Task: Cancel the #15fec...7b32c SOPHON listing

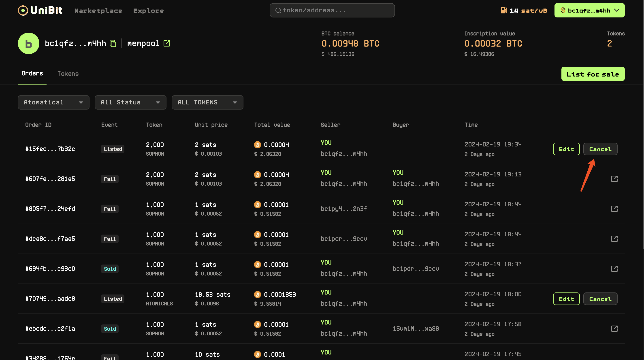Action: tap(600, 149)
